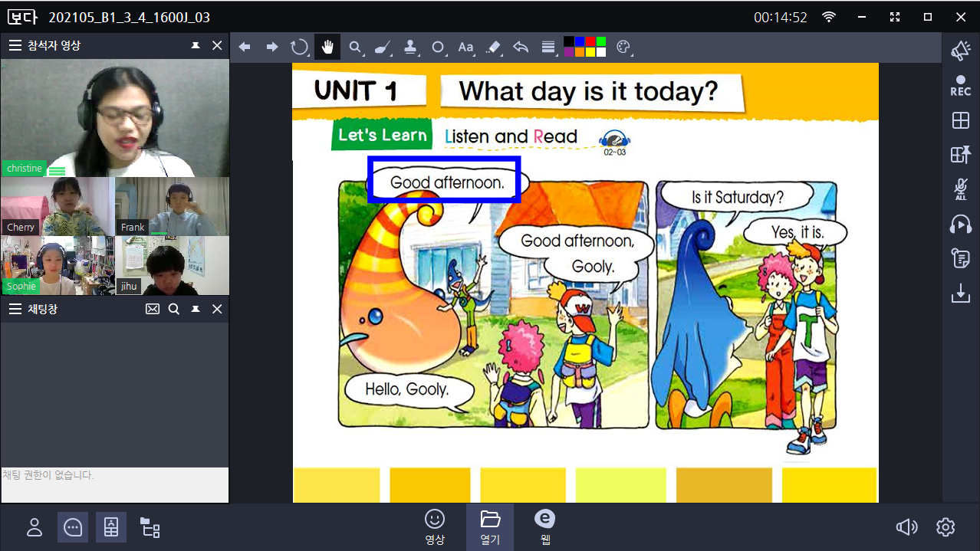Open the notes scroll icon
Image resolution: width=980 pixels, height=551 pixels.
961,258
